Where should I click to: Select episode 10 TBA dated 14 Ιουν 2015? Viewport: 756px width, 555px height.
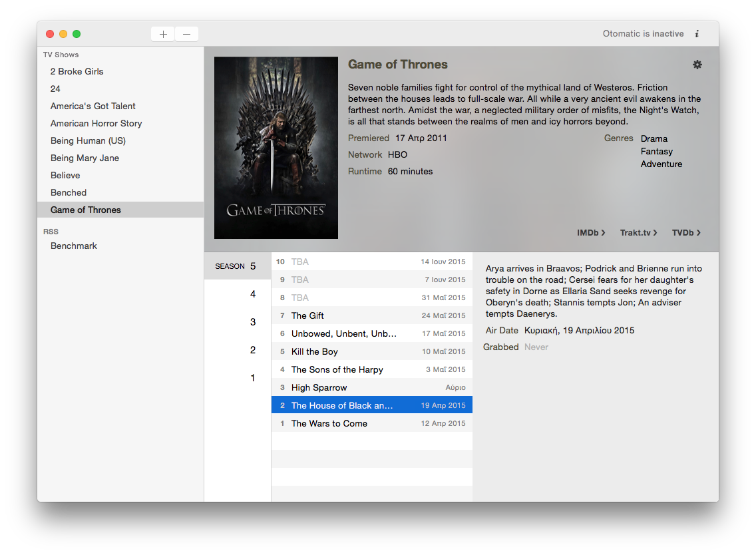(372, 262)
